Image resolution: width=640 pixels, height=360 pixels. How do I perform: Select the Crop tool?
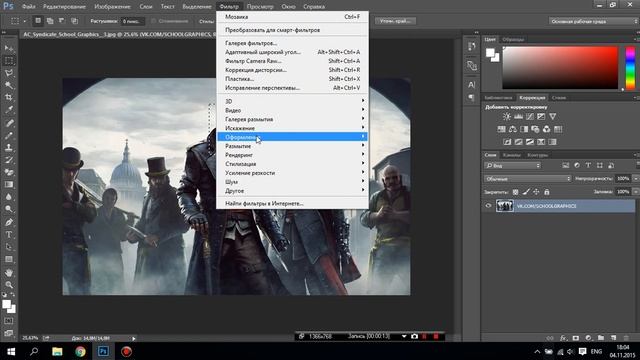pos(9,97)
